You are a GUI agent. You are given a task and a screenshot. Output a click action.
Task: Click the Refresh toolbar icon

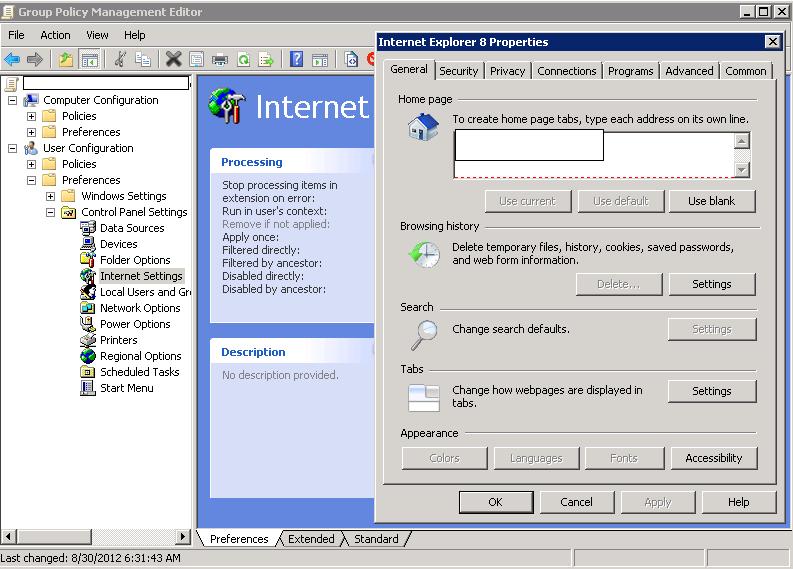[243, 60]
